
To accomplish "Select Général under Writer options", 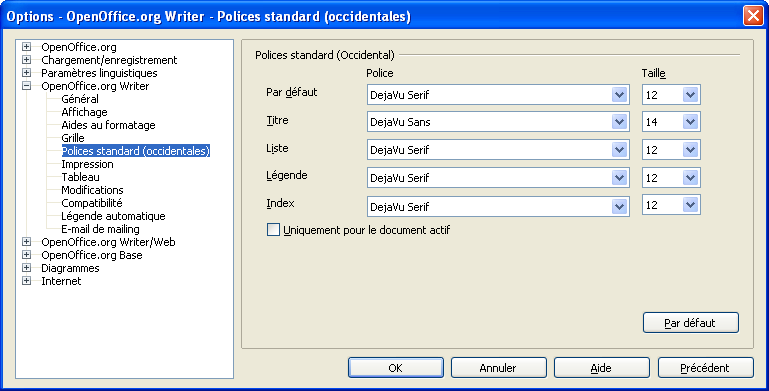I will point(80,99).
